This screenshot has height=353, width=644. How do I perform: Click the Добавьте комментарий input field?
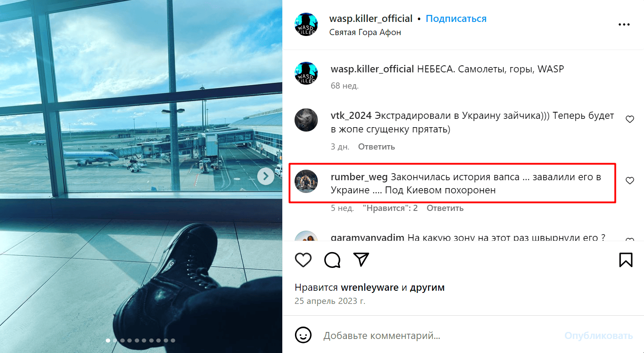click(439, 336)
